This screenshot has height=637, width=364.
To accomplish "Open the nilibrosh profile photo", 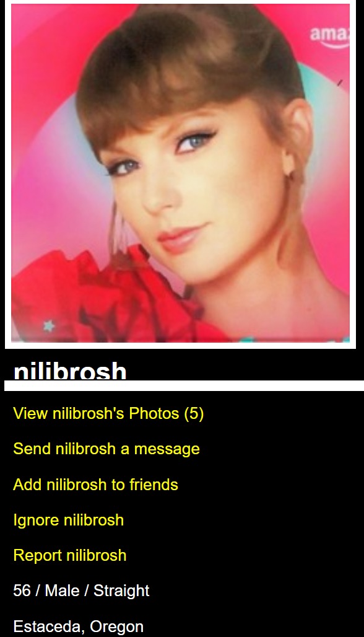I will pos(180,173).
